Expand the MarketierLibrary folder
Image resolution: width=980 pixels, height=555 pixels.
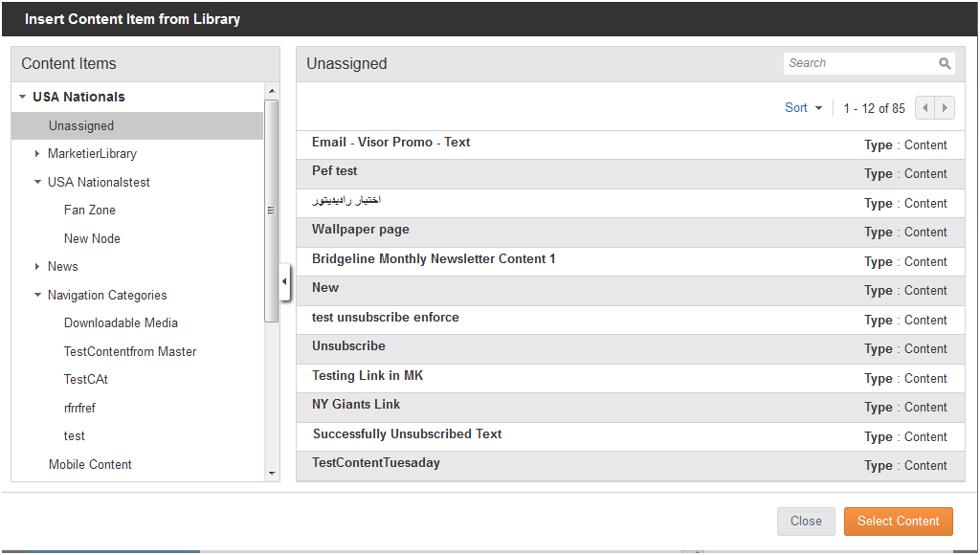(x=37, y=154)
